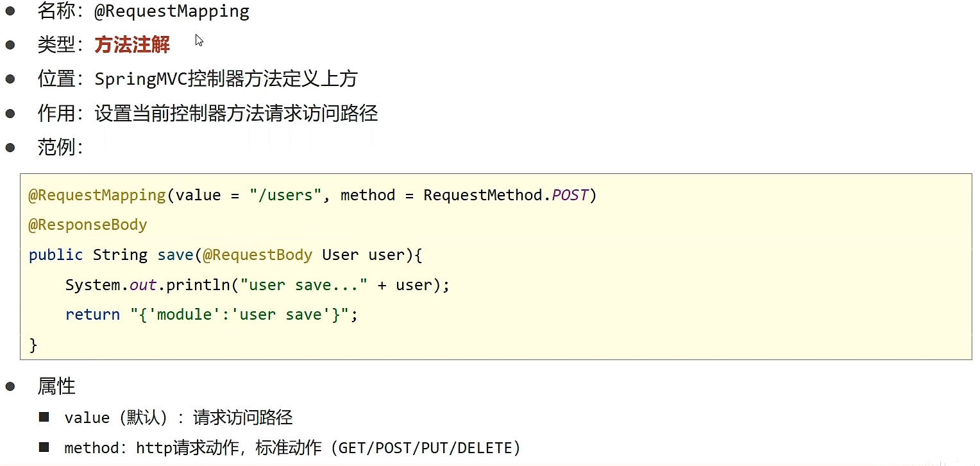Click the System.out.println code line
Viewport: 980px width, 466px height.
[257, 284]
